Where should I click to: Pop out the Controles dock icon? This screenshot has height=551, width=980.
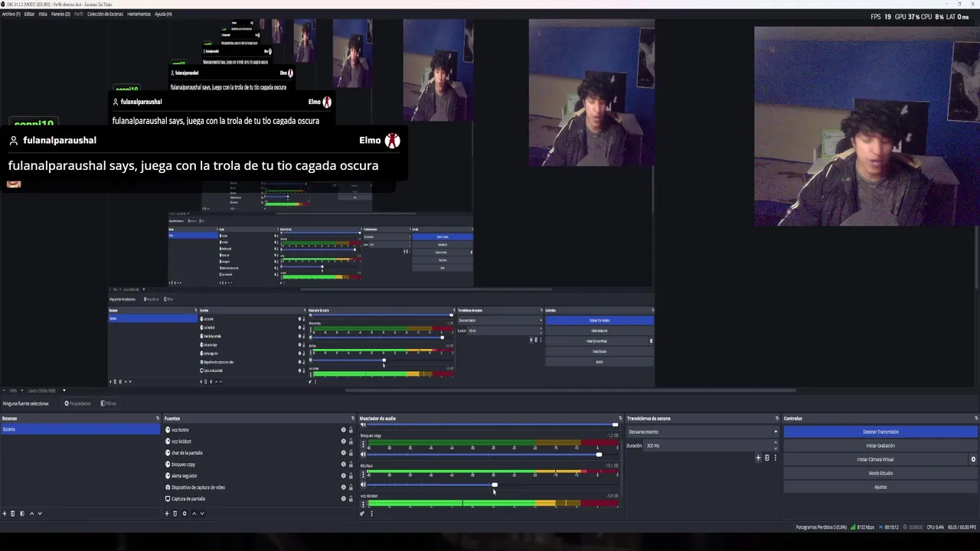(975, 419)
